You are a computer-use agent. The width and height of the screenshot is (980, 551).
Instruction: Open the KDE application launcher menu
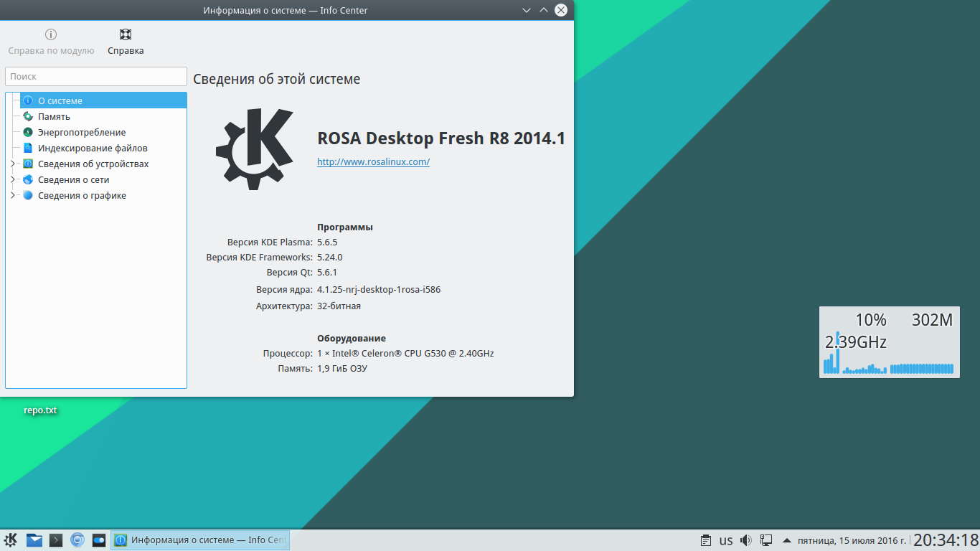tap(11, 540)
